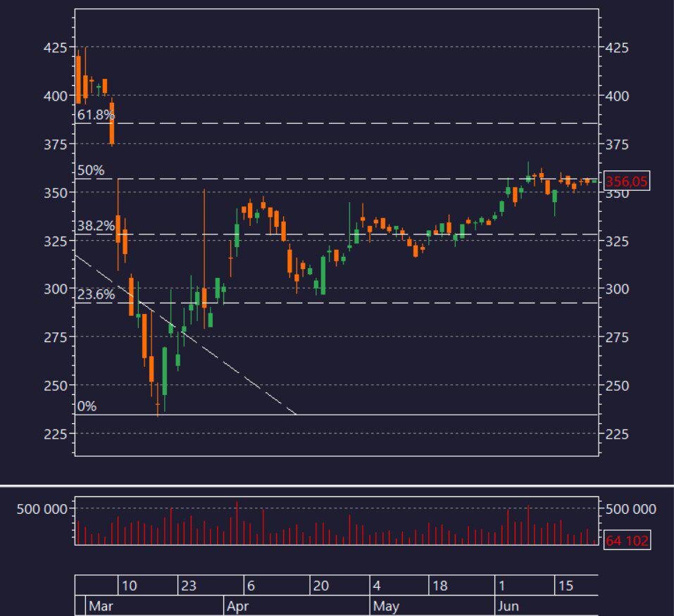Click the left 500 000 volume axis label
The image size is (674, 616).
click(42, 509)
